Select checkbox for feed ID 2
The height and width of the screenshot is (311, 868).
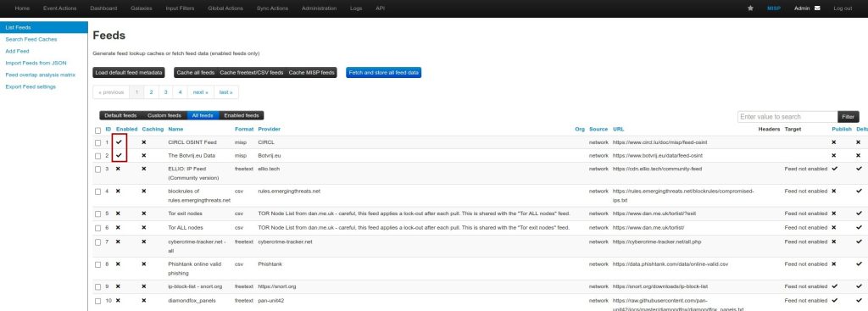(x=98, y=156)
